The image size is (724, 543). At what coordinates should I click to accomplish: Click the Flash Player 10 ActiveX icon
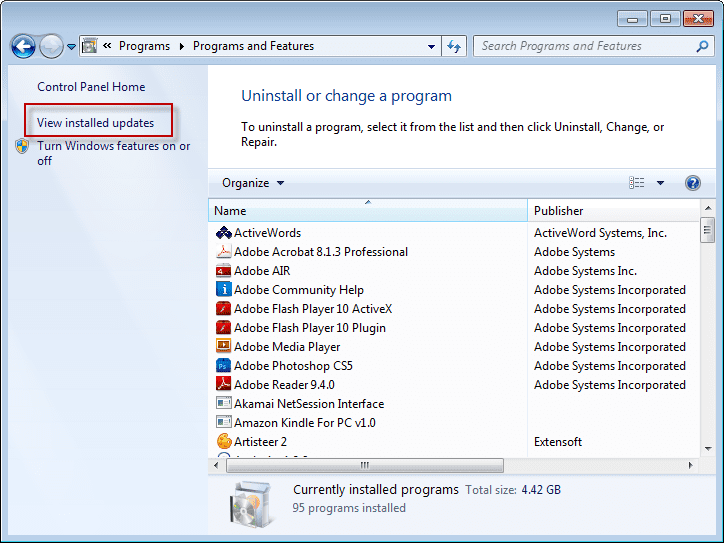[x=224, y=309]
